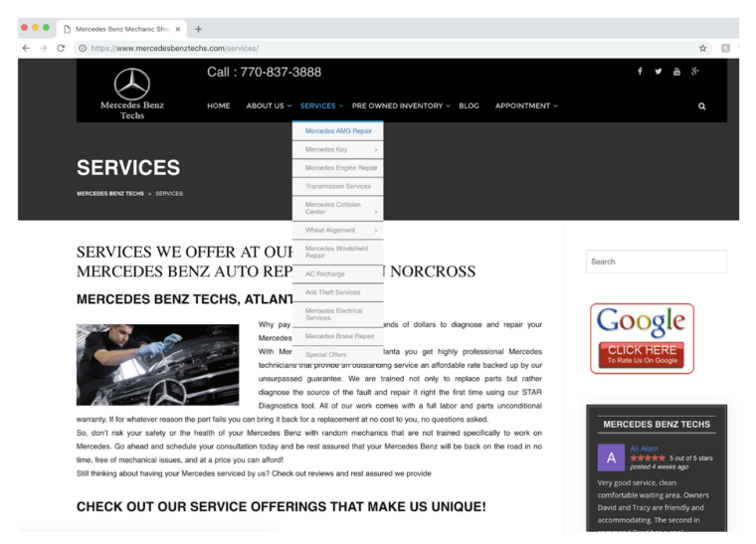Screen dimensions: 756x544
Task: Open the PRE OWNED INVENTORY dropdown
Action: 401,105
